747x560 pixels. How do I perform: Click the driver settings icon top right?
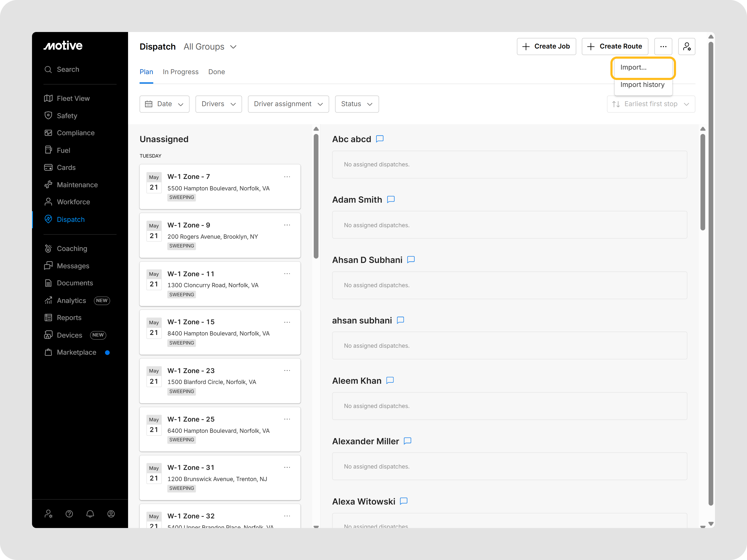[686, 47]
